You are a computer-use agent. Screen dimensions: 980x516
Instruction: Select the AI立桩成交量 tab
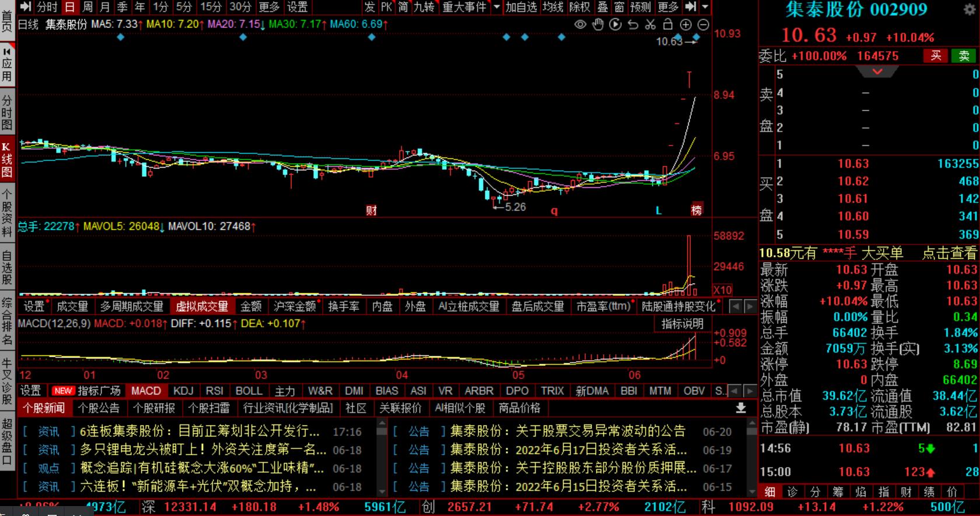[469, 306]
